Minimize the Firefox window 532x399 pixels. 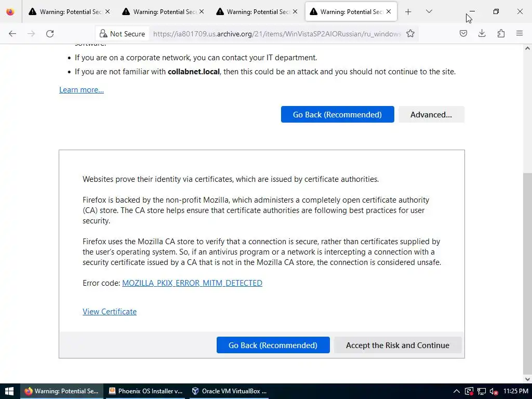tap(472, 11)
